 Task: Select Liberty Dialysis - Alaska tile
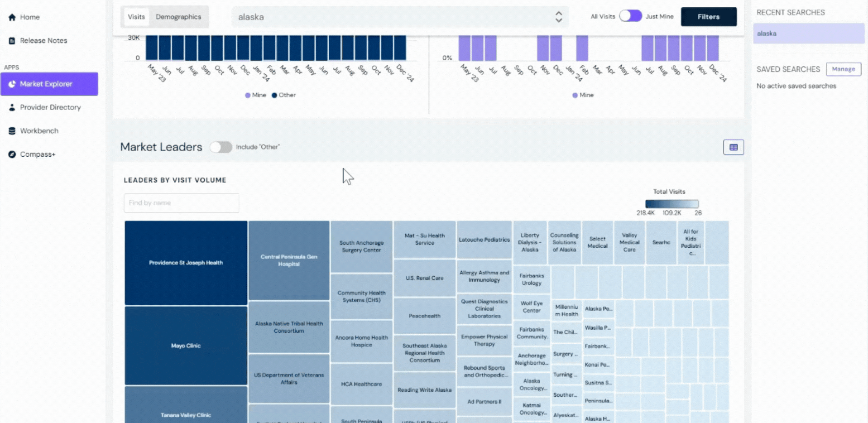(530, 242)
